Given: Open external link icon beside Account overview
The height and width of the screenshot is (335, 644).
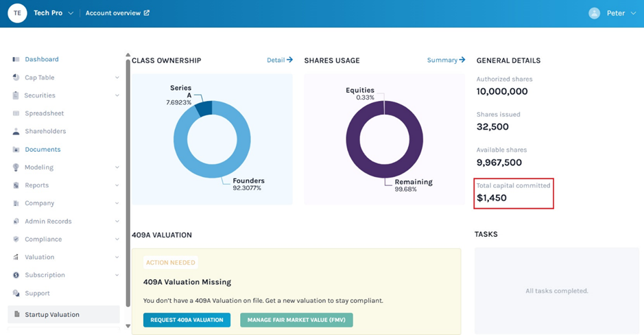Looking at the screenshot, I should (147, 13).
